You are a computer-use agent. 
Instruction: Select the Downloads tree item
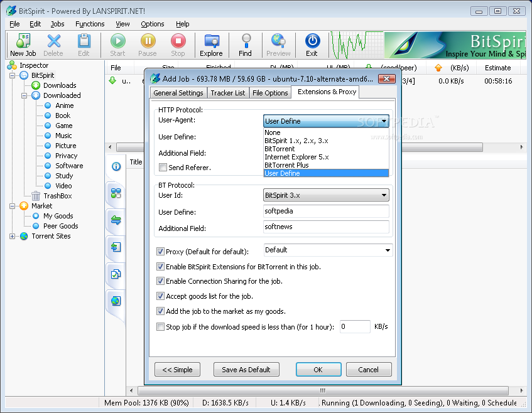pos(60,85)
